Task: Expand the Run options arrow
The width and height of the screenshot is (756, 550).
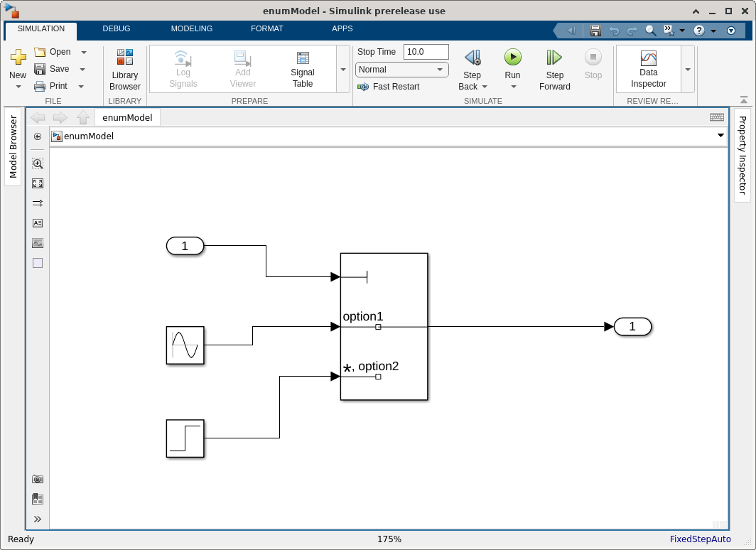Action: (514, 87)
